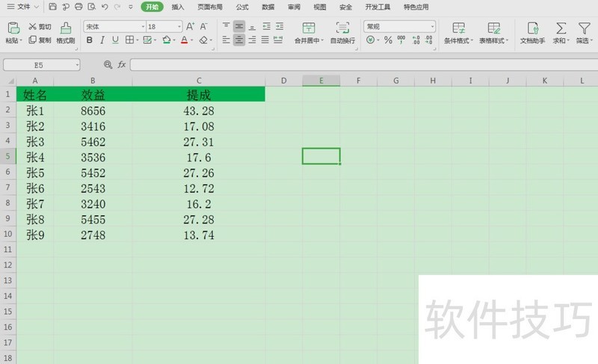This screenshot has height=364, width=598.
Task: Apply thousands separator (000) style
Action: click(x=401, y=40)
